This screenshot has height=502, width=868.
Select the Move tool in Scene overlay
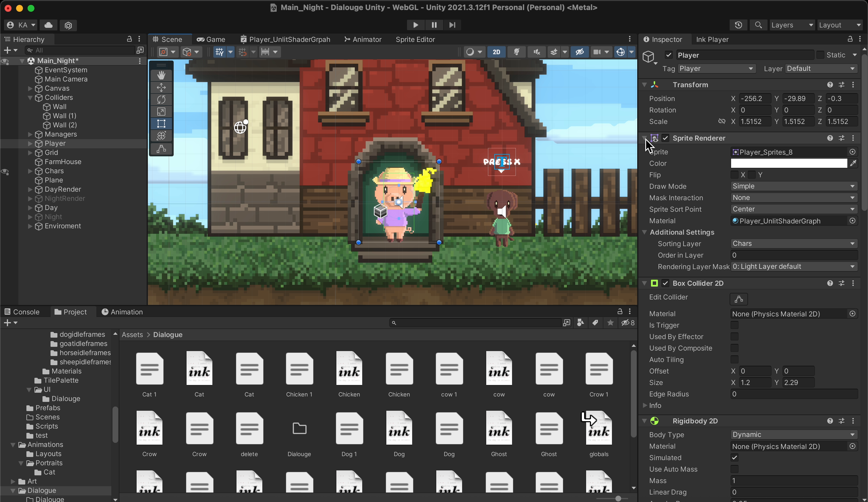point(161,87)
